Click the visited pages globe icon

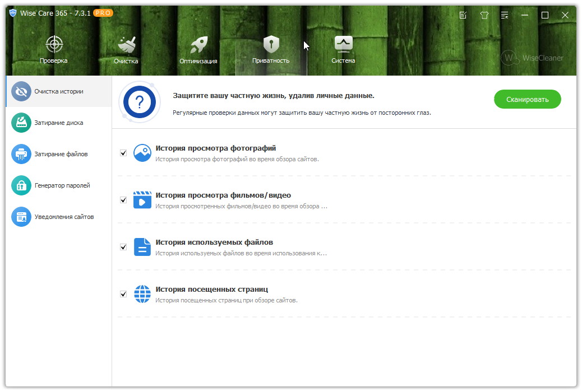(142, 294)
